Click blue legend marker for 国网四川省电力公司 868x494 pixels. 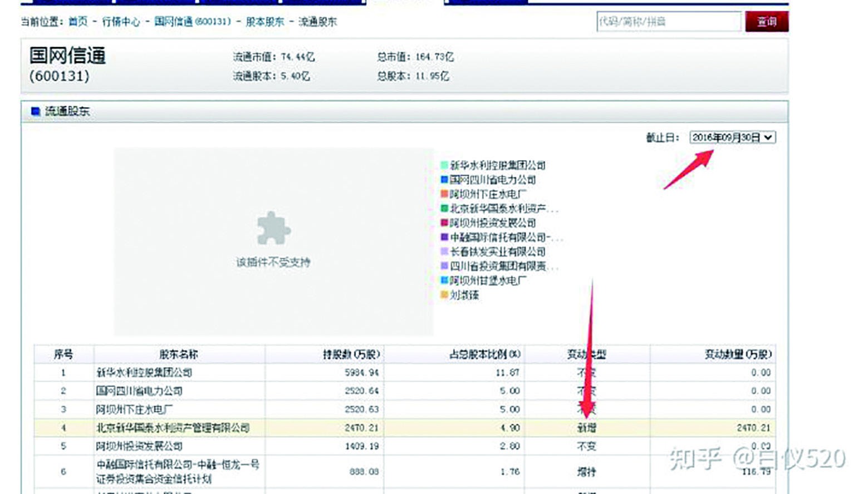[444, 180]
